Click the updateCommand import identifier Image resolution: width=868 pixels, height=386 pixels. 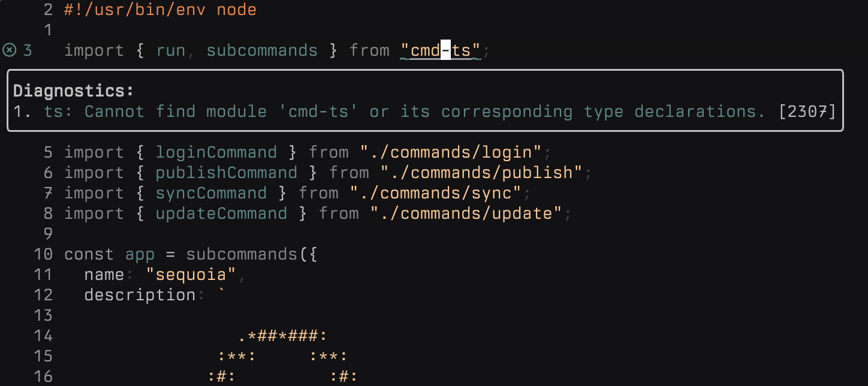[x=221, y=213]
